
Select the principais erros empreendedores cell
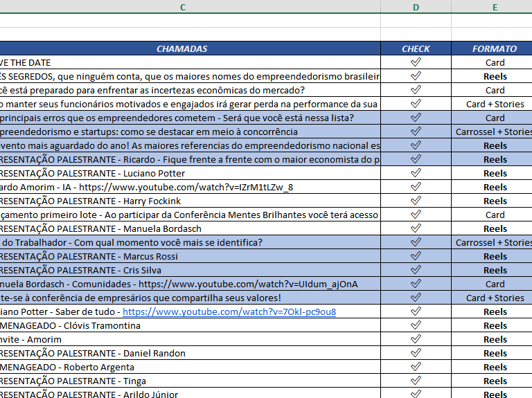click(190, 118)
